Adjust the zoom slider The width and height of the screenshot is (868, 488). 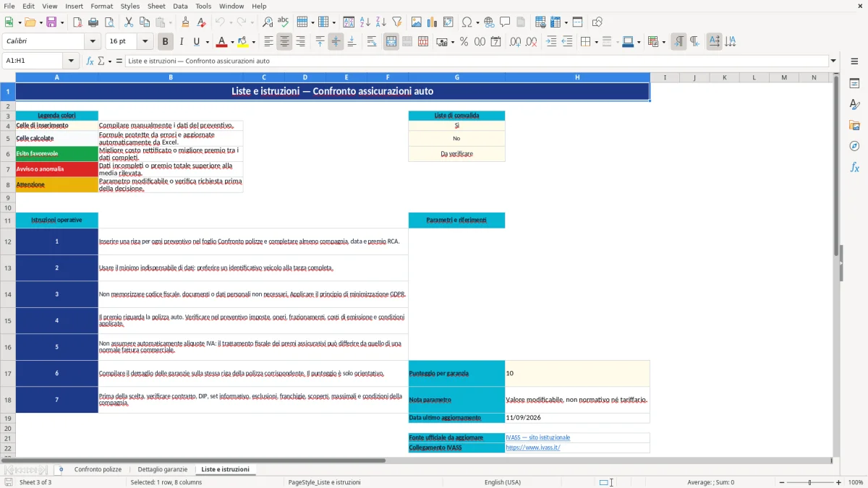(x=809, y=482)
